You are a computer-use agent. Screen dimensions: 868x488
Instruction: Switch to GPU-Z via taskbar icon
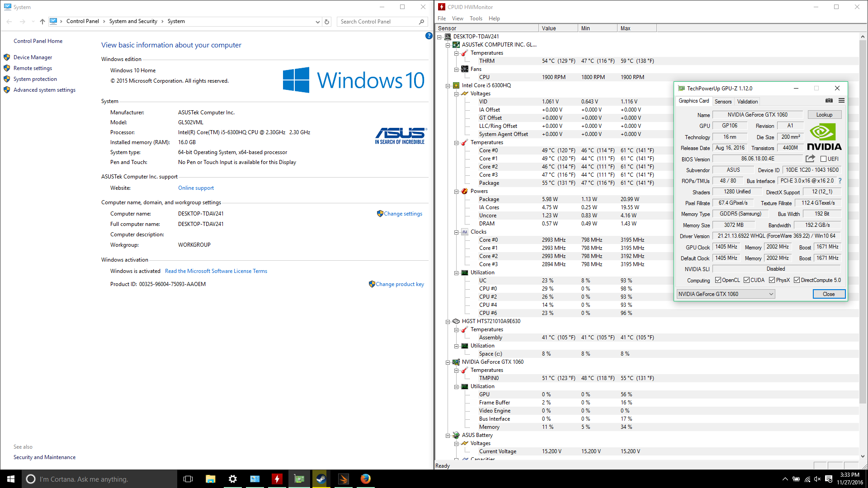pyautogui.click(x=299, y=479)
